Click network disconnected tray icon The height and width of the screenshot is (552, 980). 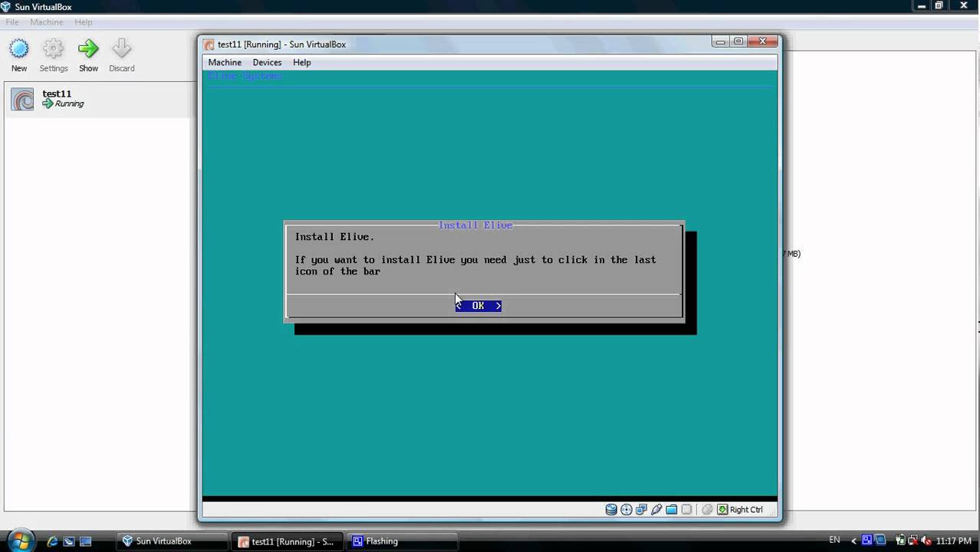click(x=914, y=540)
